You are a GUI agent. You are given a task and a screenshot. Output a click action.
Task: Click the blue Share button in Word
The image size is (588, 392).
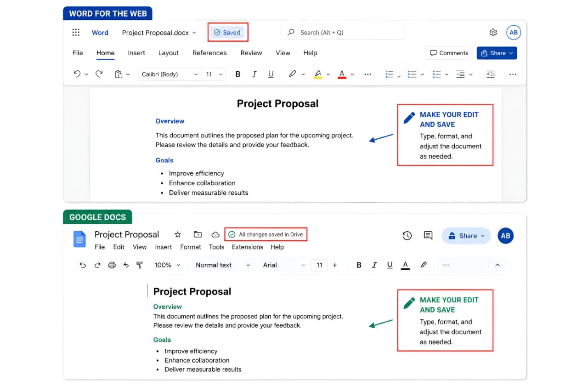click(x=497, y=53)
